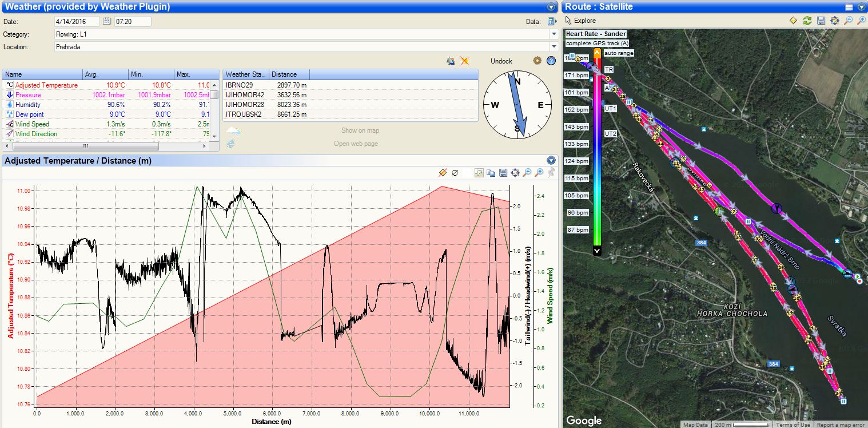Click Map Data button on map

point(695,425)
